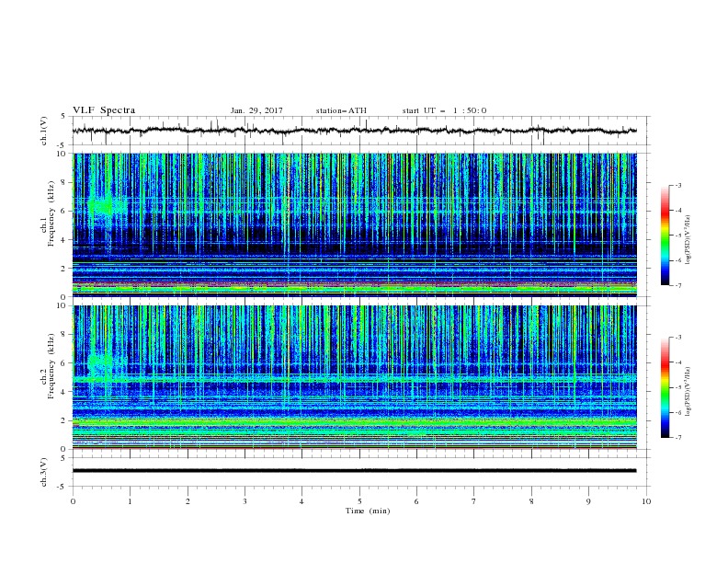Click the 'ch.1(V)' waveform axis label

[x=44, y=131]
